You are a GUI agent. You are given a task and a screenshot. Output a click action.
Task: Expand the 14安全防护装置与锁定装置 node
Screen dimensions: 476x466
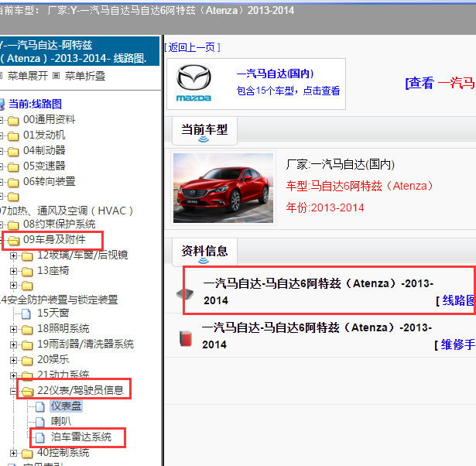click(x=13, y=285)
